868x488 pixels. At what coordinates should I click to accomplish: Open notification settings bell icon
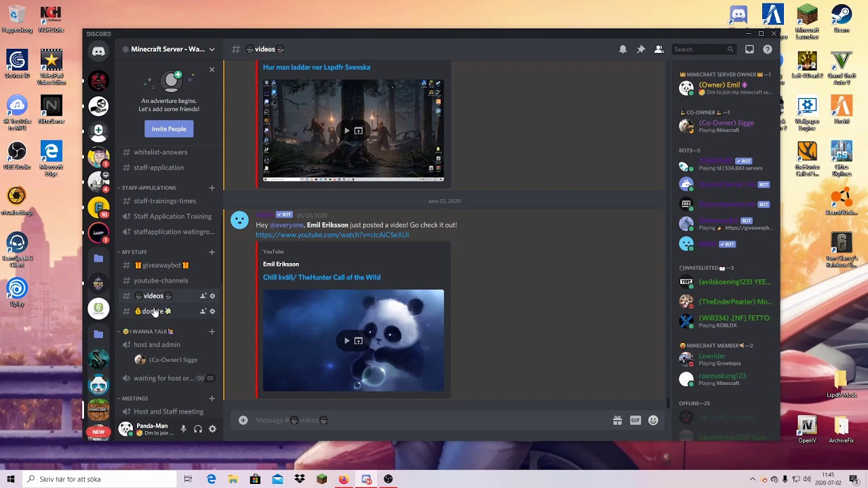tap(623, 49)
